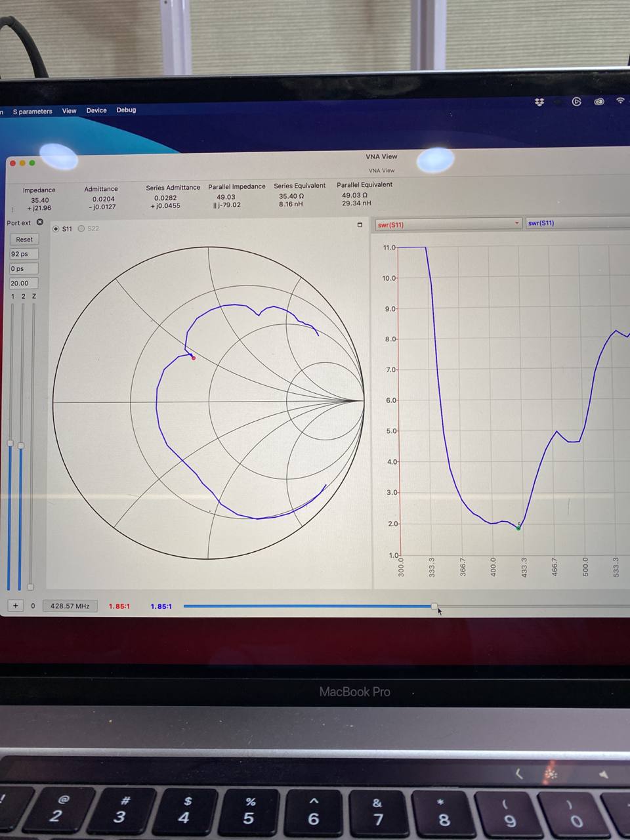
Task: Click the 428.57 MHz frequency field
Action: point(70,606)
